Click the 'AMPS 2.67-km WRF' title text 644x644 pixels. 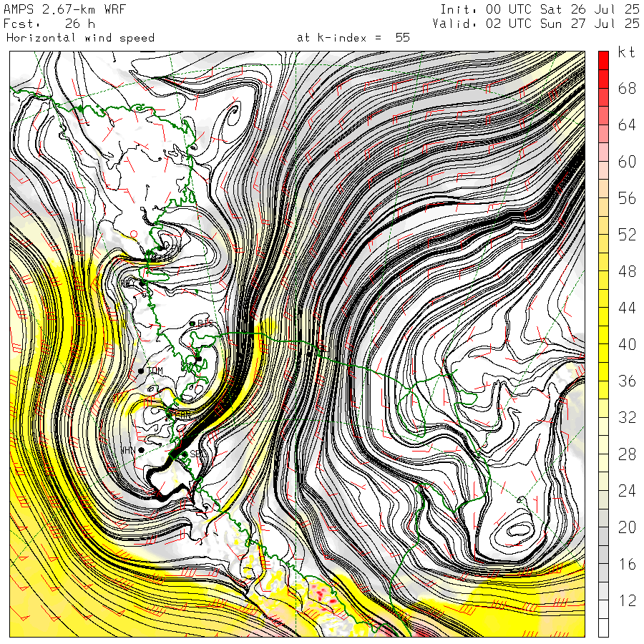(64, 9)
